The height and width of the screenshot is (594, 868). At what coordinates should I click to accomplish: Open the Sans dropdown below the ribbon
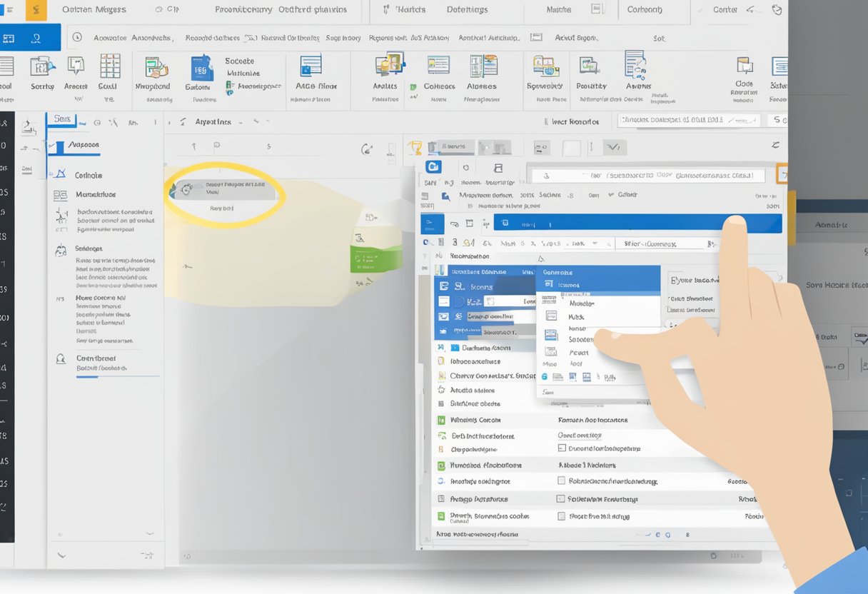pyautogui.click(x=70, y=120)
